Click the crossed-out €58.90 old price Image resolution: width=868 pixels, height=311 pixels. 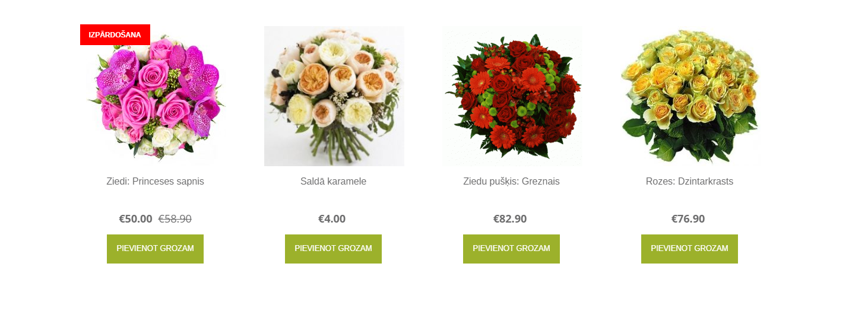point(175,219)
